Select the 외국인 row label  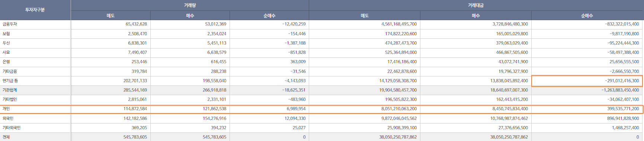[8, 118]
